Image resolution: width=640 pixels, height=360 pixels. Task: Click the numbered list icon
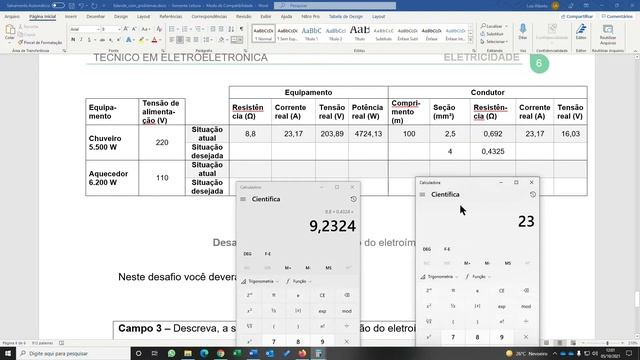[x=185, y=29]
